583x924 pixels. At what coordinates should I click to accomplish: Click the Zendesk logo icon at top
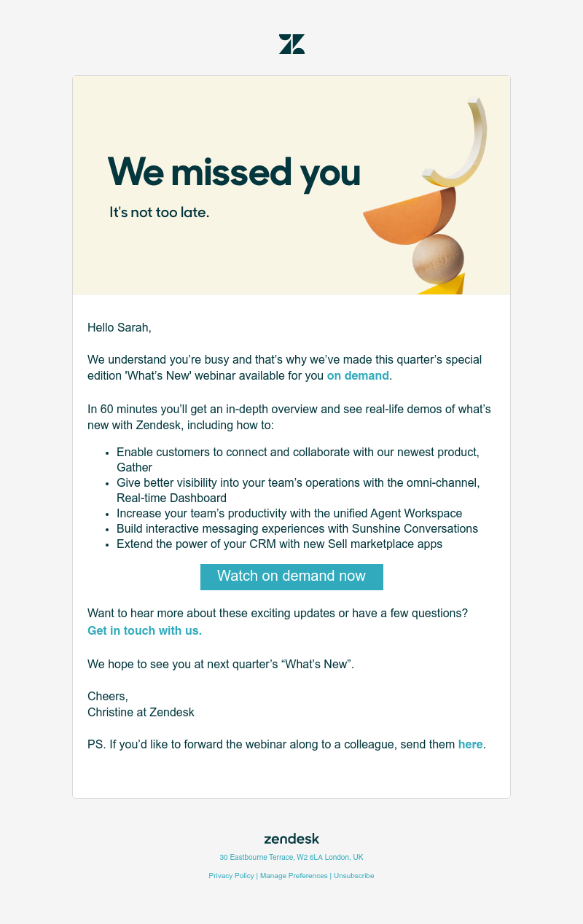291,44
